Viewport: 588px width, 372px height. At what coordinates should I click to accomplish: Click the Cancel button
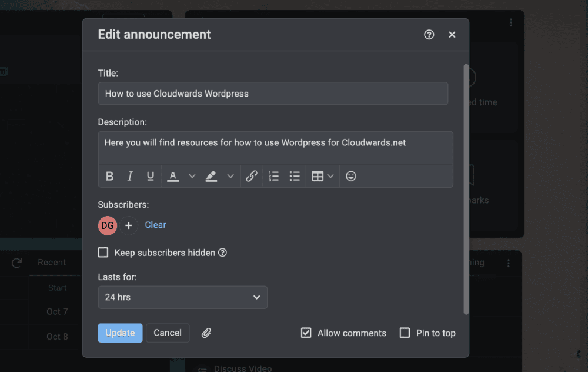tap(168, 333)
